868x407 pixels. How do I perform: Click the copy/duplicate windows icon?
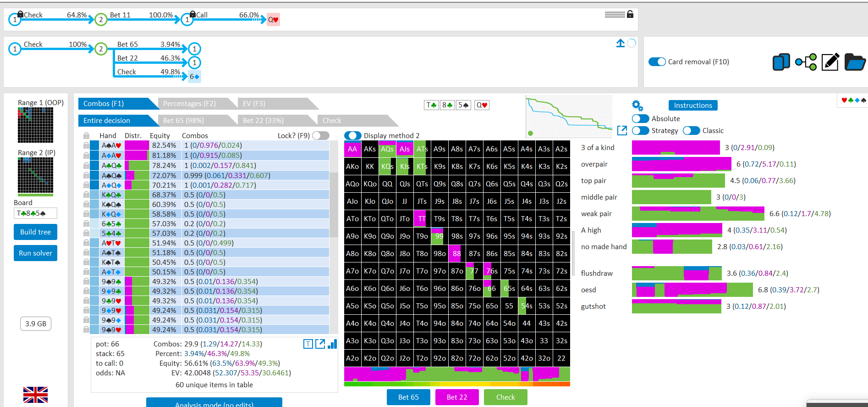781,62
